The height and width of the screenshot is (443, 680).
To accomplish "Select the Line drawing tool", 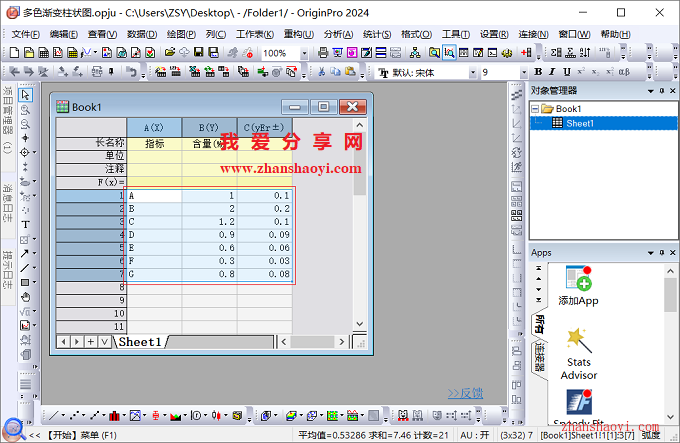I will click(24, 268).
